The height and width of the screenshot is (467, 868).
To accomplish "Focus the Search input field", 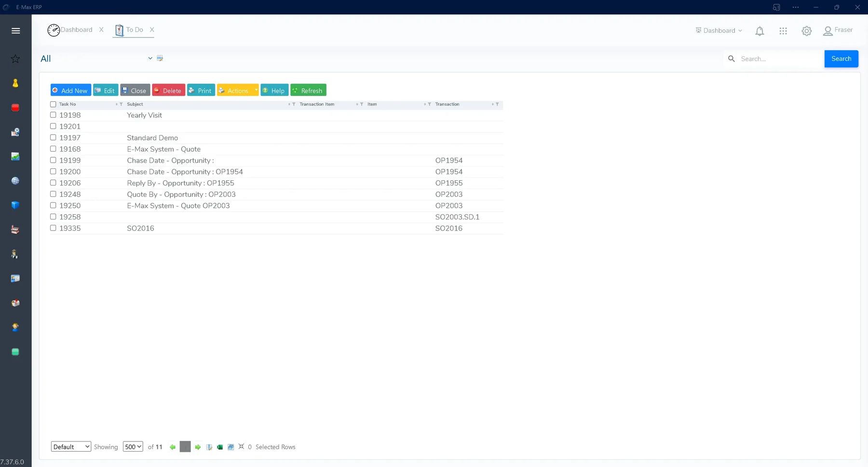I will (780, 59).
